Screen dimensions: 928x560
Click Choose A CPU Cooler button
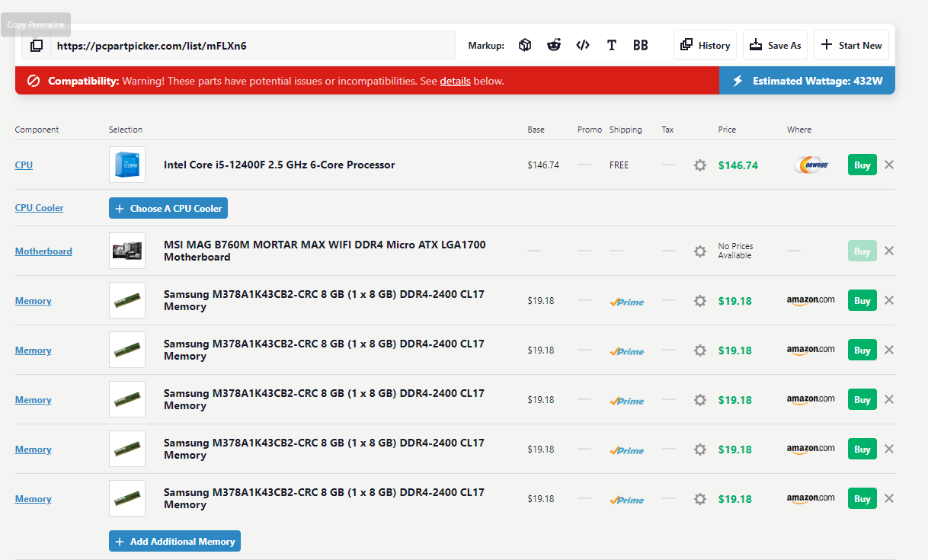point(168,208)
